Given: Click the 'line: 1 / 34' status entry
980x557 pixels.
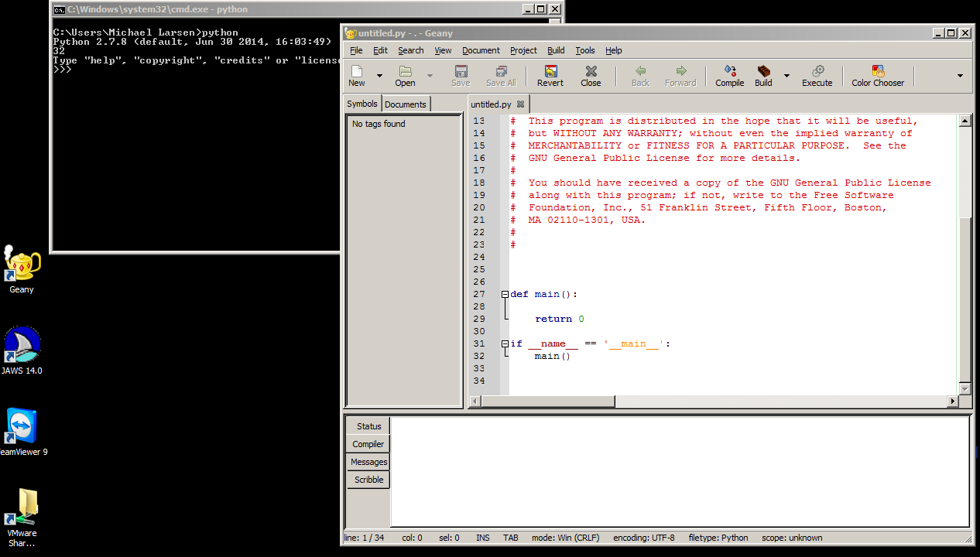Looking at the screenshot, I should tap(364, 538).
